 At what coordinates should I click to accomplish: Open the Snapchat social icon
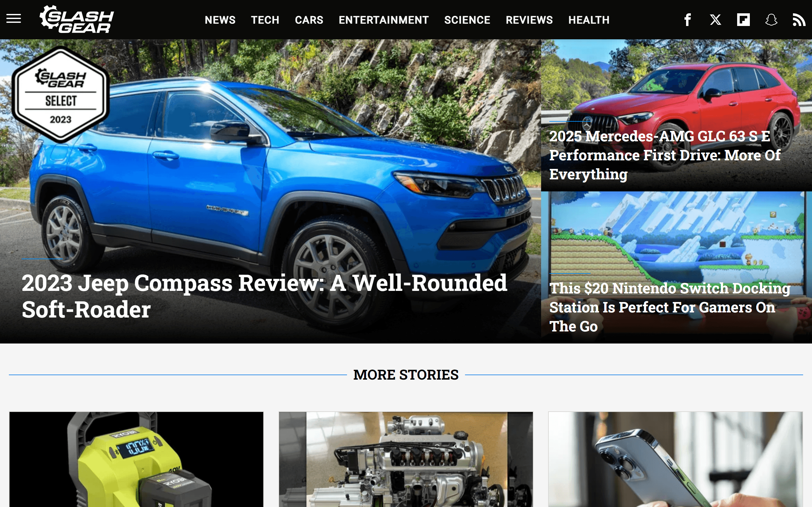pyautogui.click(x=771, y=19)
